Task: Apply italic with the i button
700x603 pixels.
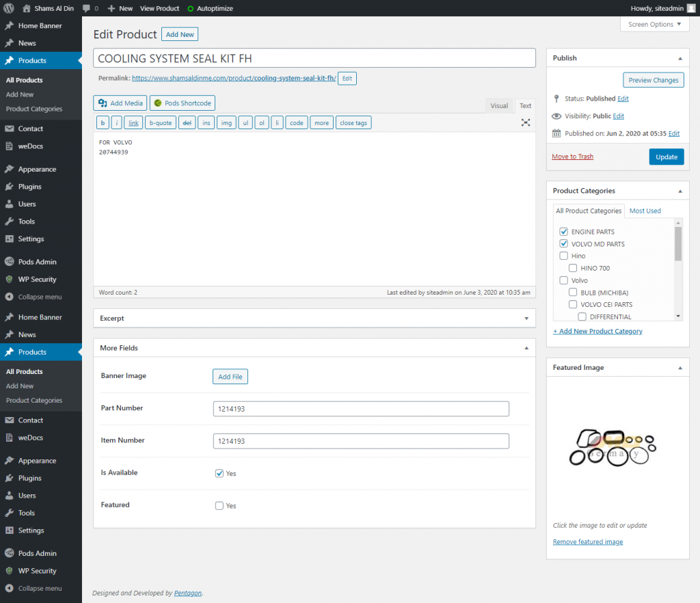Action: coord(116,123)
